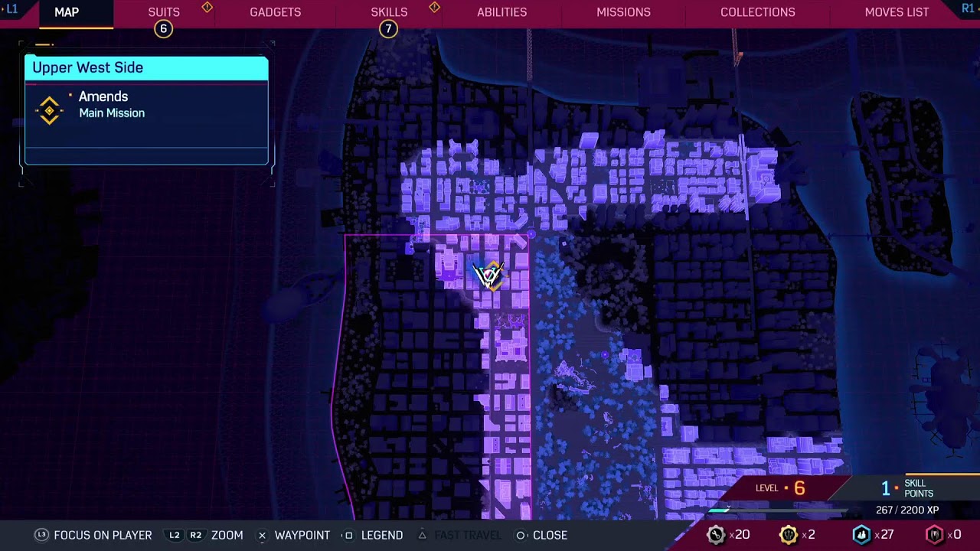Click the 267 / 2200 XP readout
Viewport: 980px width, 551px height.
(x=907, y=510)
